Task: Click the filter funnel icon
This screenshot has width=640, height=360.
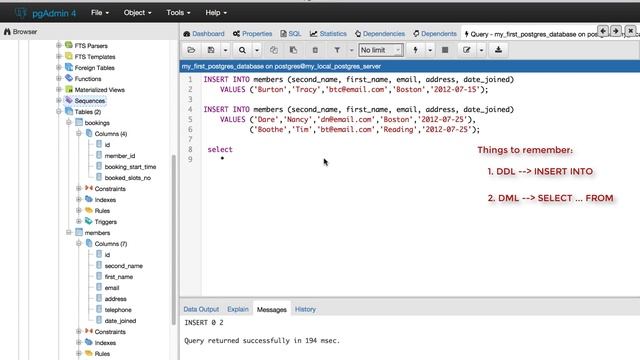Action: tap(337, 50)
